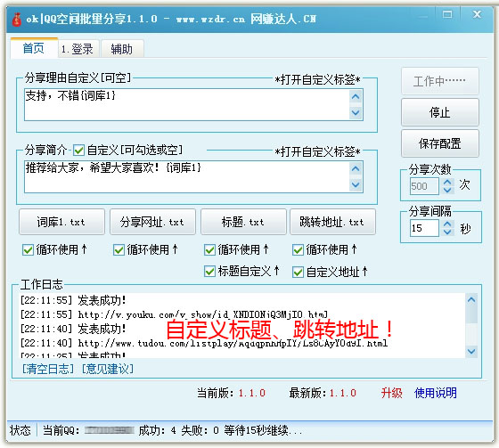The height and width of the screenshot is (448, 499).
Task: Open the 辅助 tab
Action: [122, 49]
